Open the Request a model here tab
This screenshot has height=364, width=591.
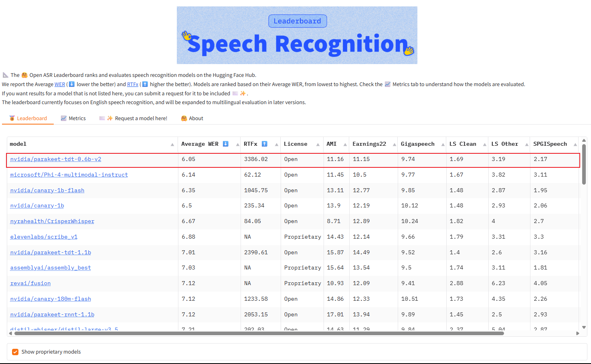click(133, 118)
